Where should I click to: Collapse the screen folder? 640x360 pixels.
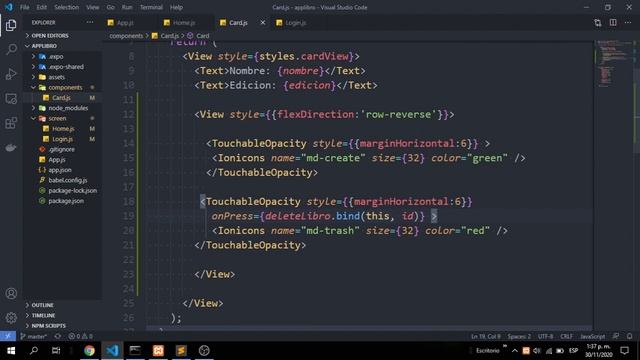[57, 118]
